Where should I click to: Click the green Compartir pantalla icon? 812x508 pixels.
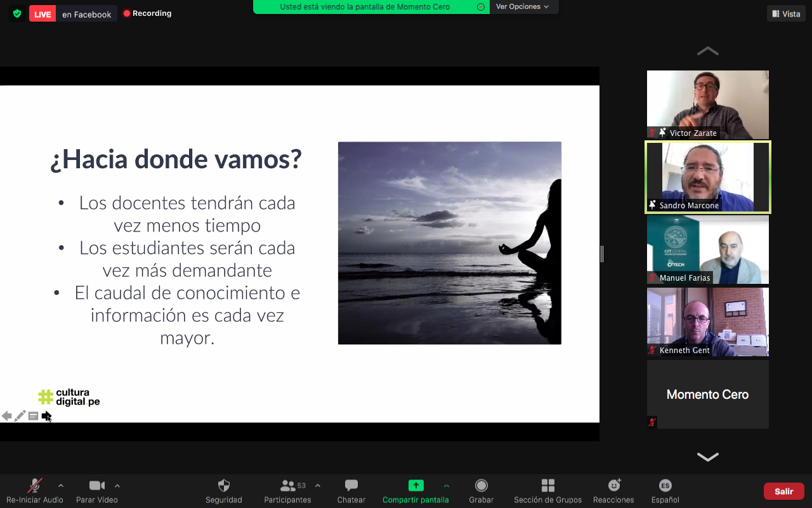point(416,486)
